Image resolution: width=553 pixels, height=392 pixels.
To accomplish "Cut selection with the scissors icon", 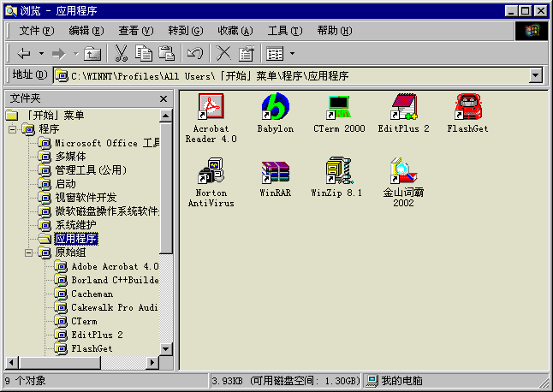I will tap(121, 54).
